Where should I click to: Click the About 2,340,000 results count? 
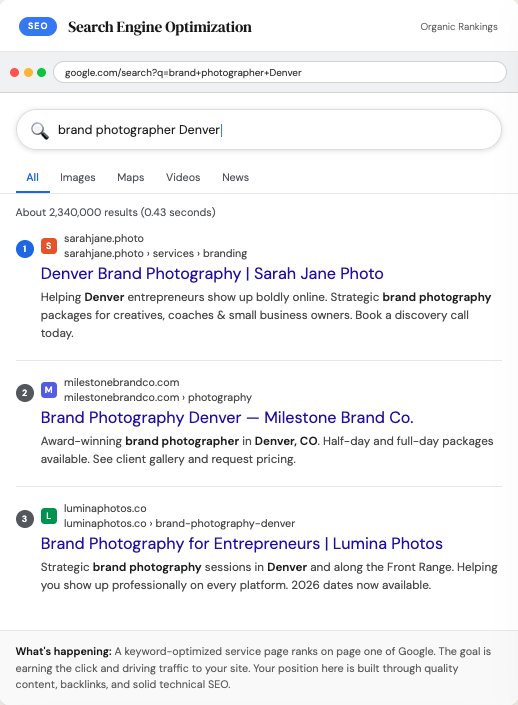pos(115,212)
